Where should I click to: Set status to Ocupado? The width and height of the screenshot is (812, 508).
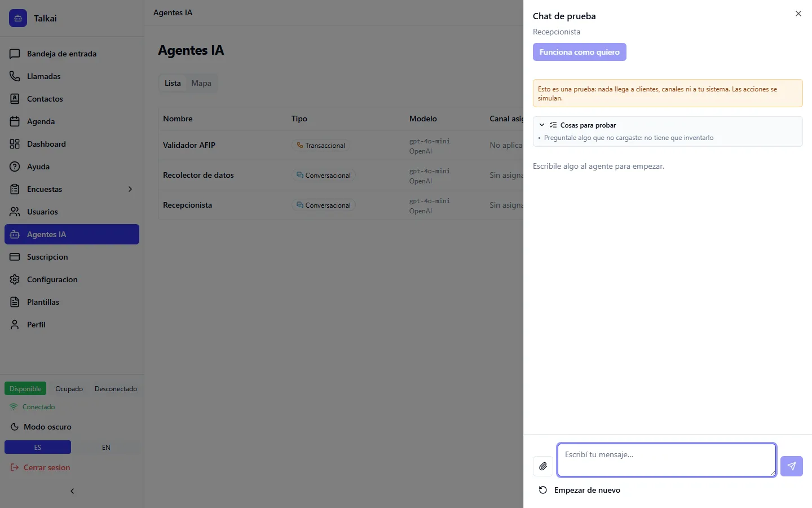pos(69,389)
